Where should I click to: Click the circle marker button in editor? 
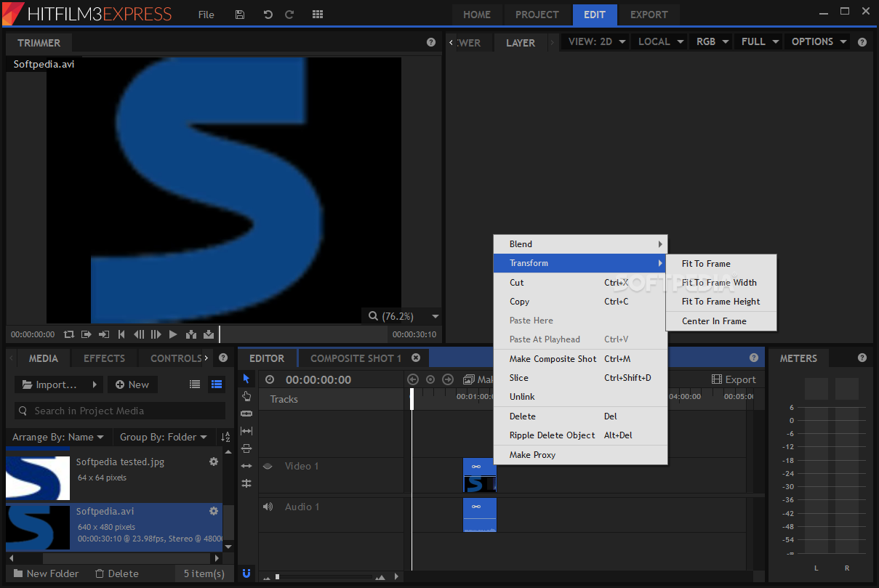(x=430, y=379)
